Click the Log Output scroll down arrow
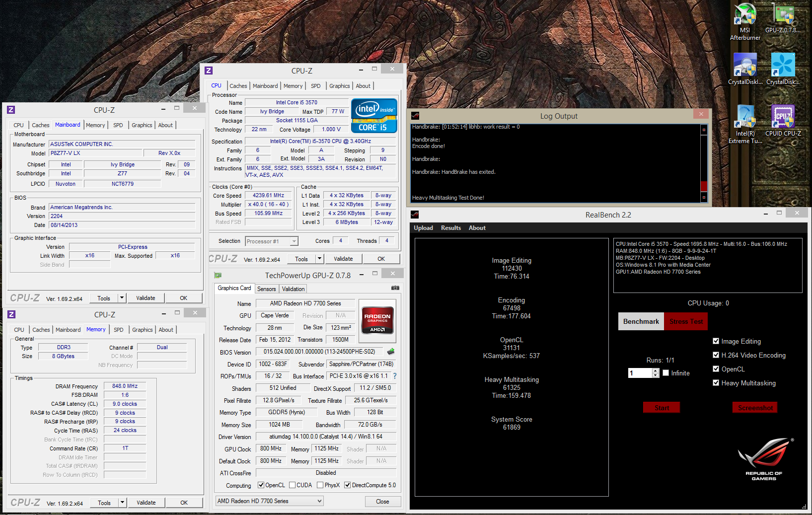This screenshot has width=812, height=515. (703, 197)
